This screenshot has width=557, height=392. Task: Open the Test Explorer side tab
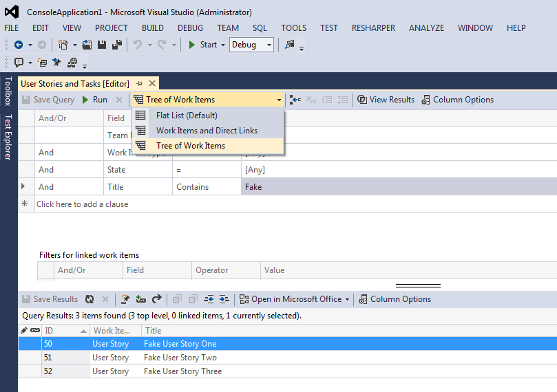click(8, 137)
